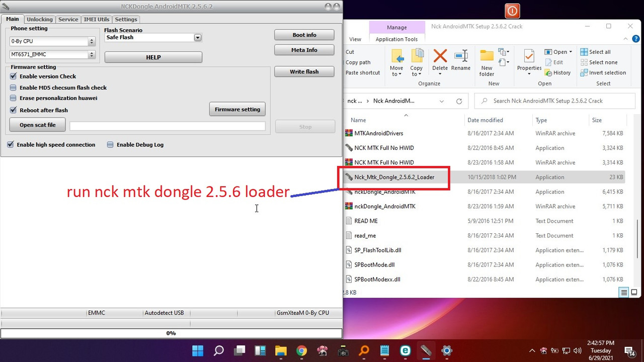Click the Rename icon in Organize group
644x362 pixels.
461,56
